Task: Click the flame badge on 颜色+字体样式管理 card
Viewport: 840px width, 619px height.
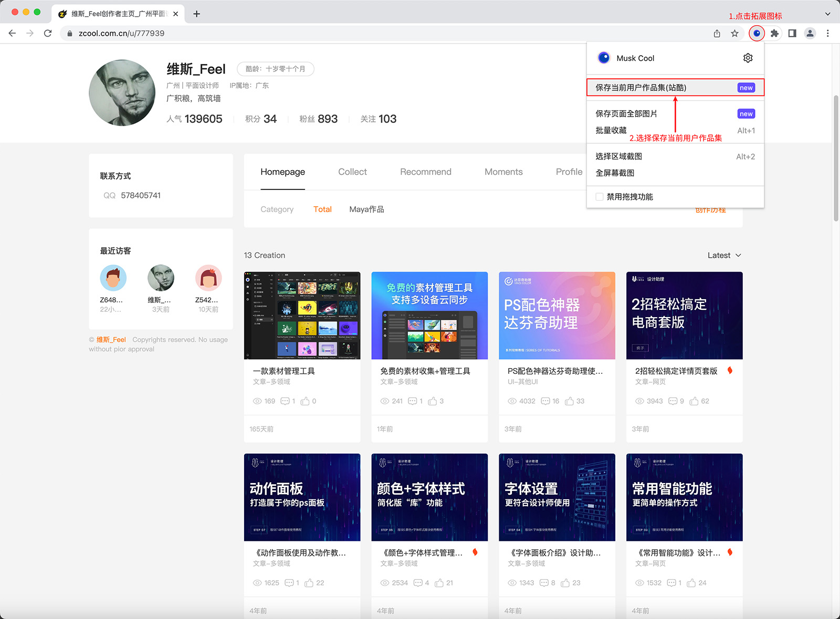Action: coord(475,552)
